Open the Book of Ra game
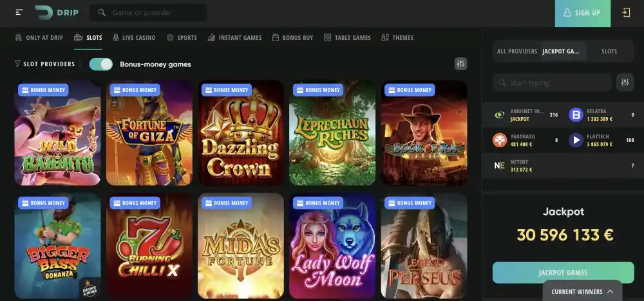Viewport: 644px width, 301px height. 424,133
